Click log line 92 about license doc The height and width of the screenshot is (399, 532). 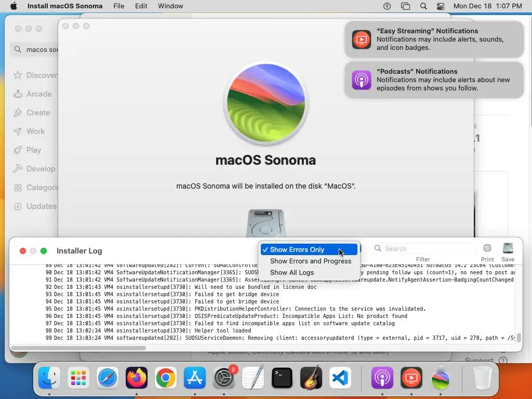pyautogui.click(x=181, y=287)
